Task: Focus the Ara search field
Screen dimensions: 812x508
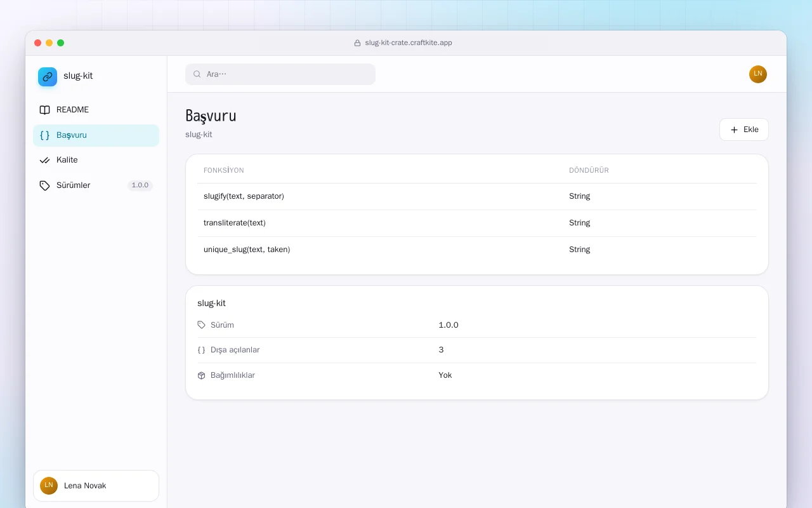Action: tap(280, 74)
